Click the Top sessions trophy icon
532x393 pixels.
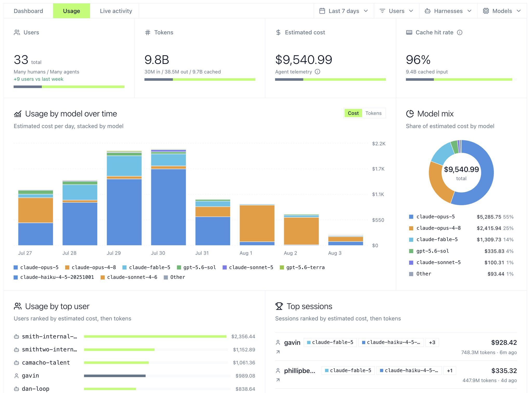coord(279,306)
